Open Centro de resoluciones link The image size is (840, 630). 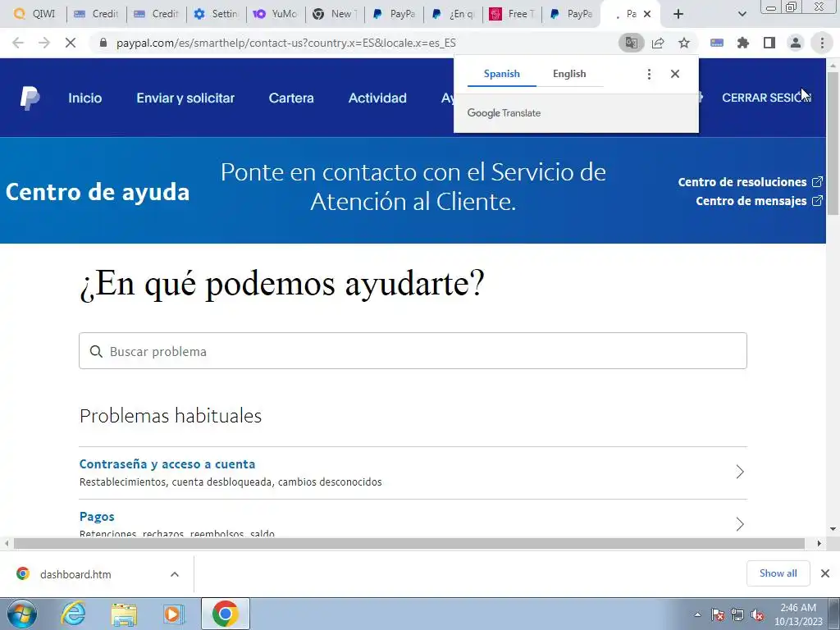(750, 182)
